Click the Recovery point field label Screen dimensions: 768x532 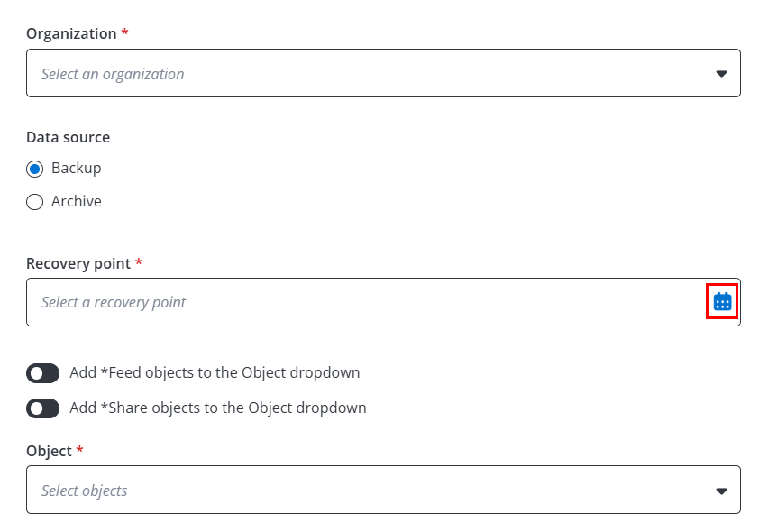tap(78, 263)
